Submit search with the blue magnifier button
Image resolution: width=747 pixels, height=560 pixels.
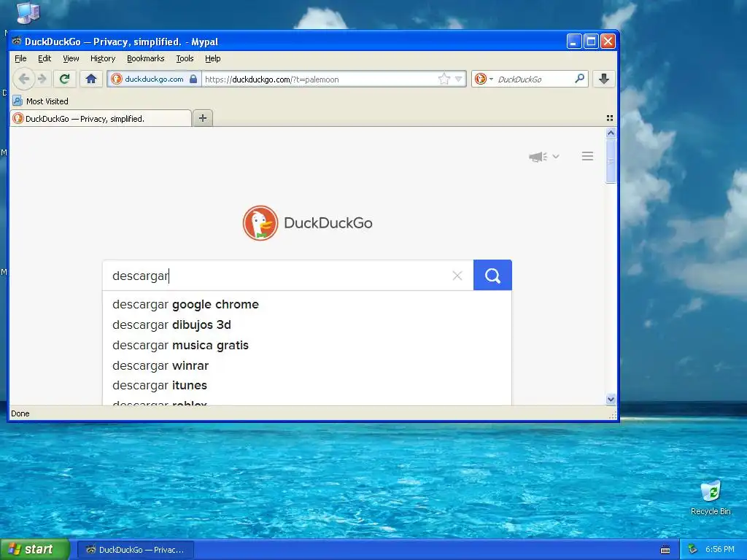click(x=492, y=275)
